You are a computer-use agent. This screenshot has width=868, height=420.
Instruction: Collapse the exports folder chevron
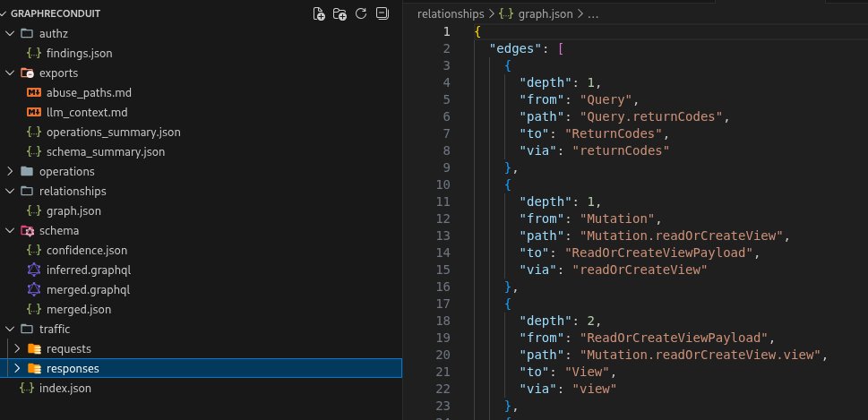point(10,73)
